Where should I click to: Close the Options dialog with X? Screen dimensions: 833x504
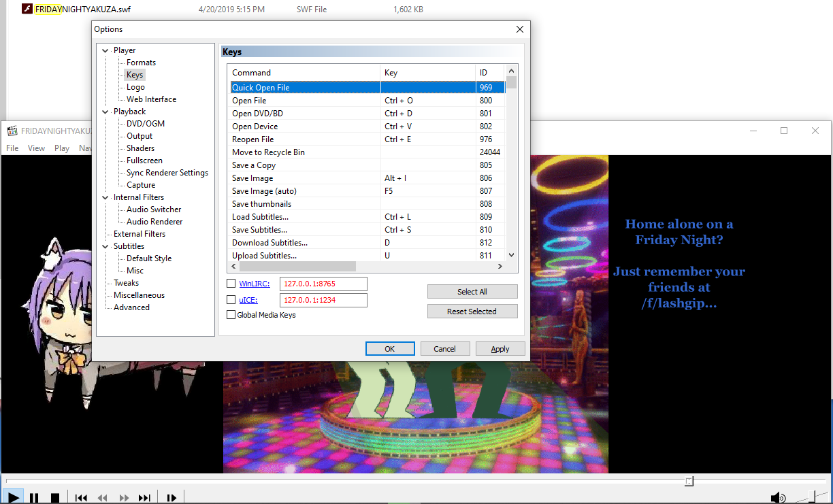coord(520,29)
